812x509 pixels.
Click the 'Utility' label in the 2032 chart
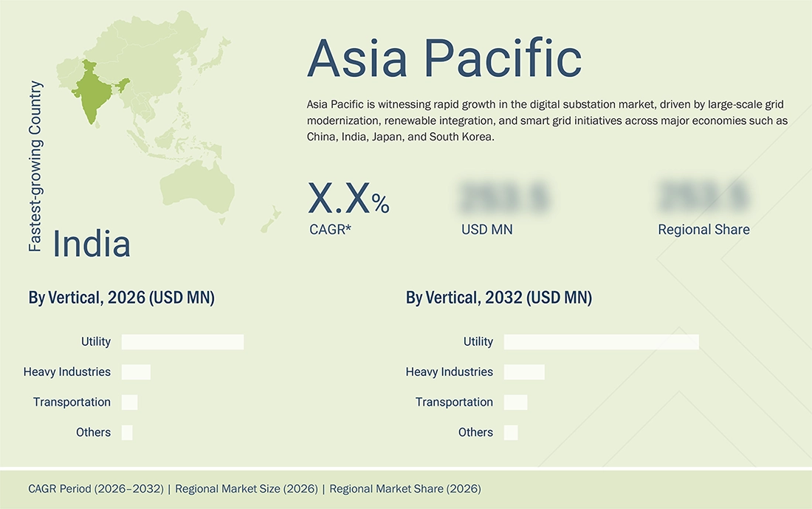coord(478,341)
